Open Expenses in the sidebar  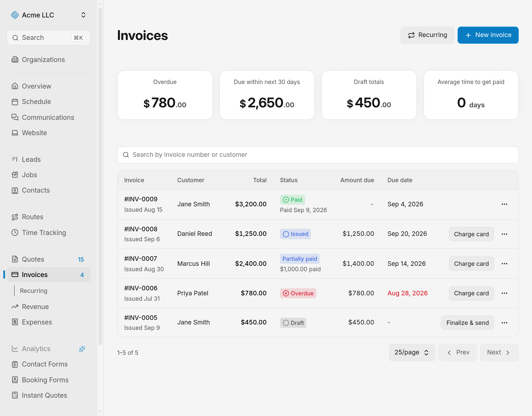coord(48,322)
